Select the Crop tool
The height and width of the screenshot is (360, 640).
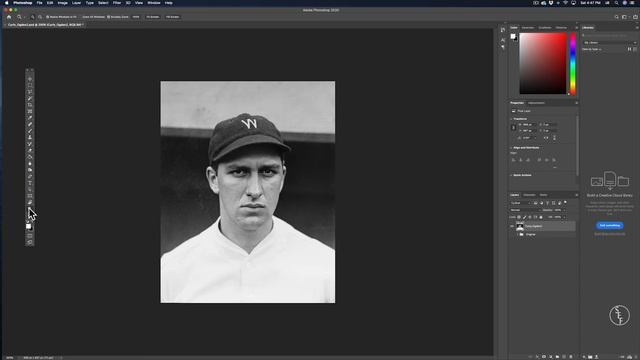click(x=30, y=105)
